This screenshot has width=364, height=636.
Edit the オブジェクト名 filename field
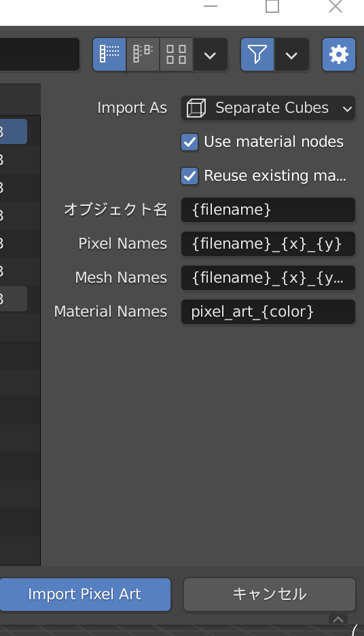(x=268, y=210)
